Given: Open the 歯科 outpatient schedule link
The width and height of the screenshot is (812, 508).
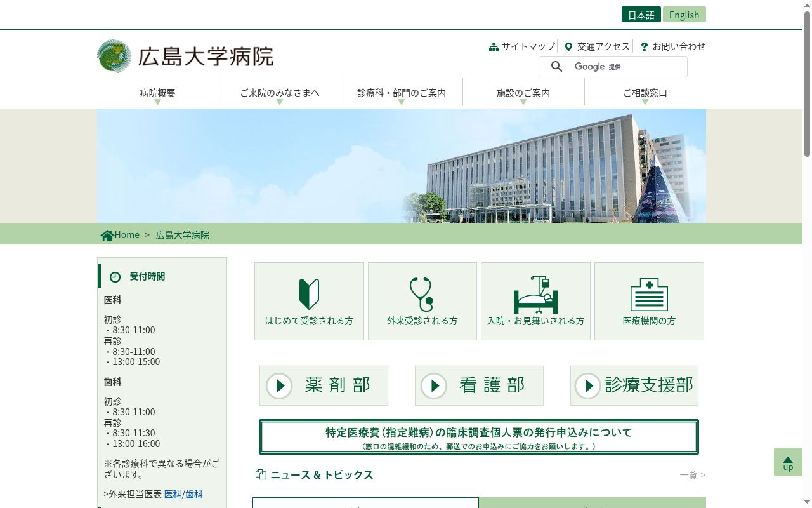Looking at the screenshot, I should (194, 494).
